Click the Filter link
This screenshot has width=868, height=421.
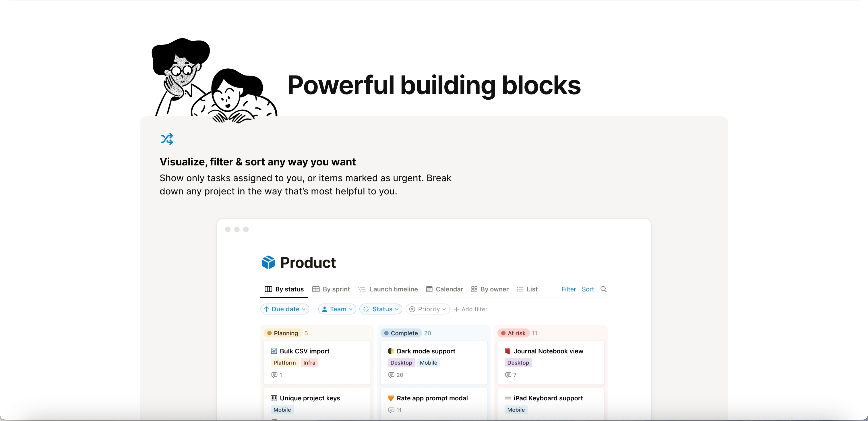(568, 289)
